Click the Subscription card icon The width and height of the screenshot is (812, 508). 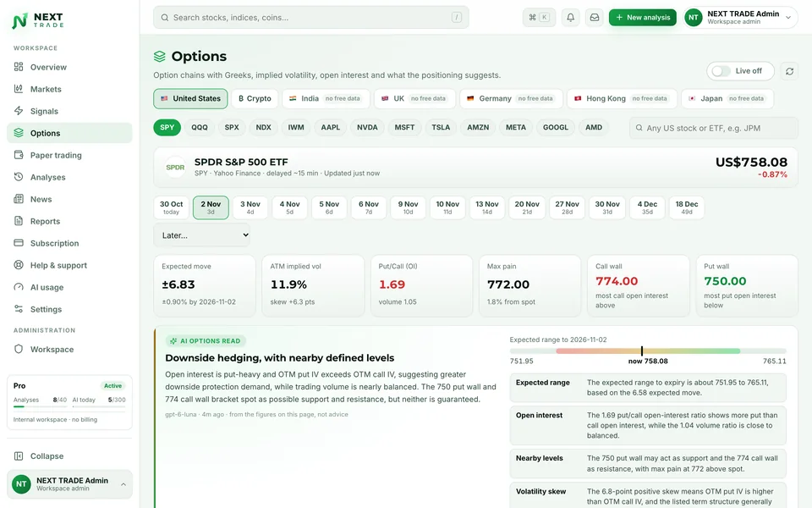(x=19, y=243)
